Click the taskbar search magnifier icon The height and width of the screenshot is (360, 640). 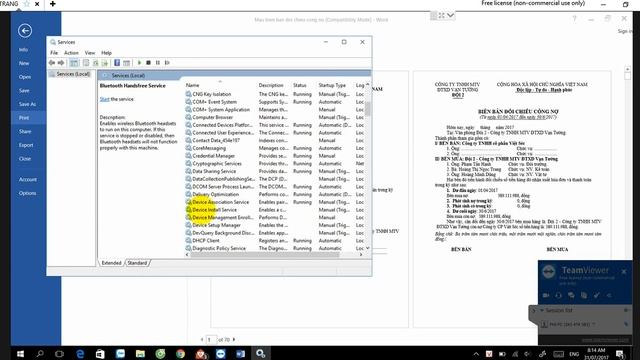[x=40, y=354]
